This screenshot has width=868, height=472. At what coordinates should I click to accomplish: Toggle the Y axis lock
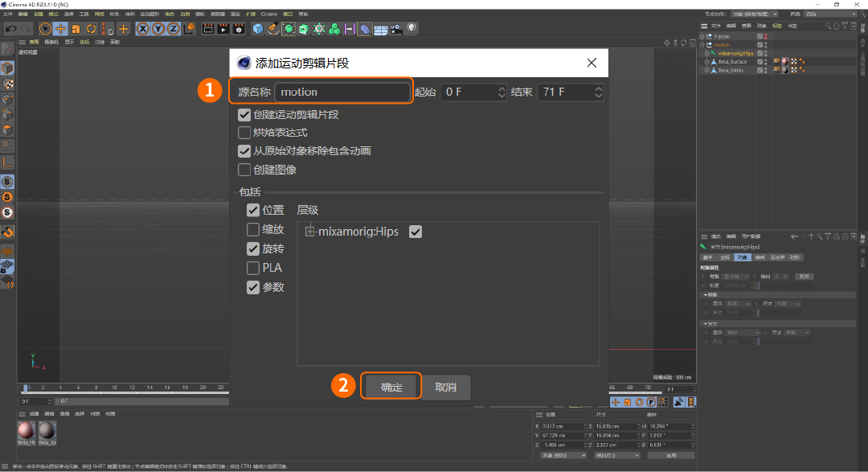(158, 29)
